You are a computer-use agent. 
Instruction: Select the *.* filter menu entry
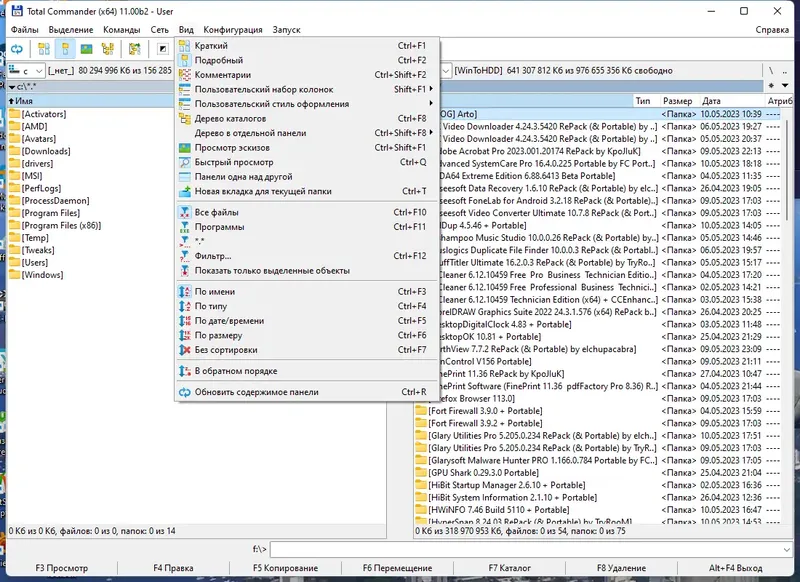tap(307, 241)
